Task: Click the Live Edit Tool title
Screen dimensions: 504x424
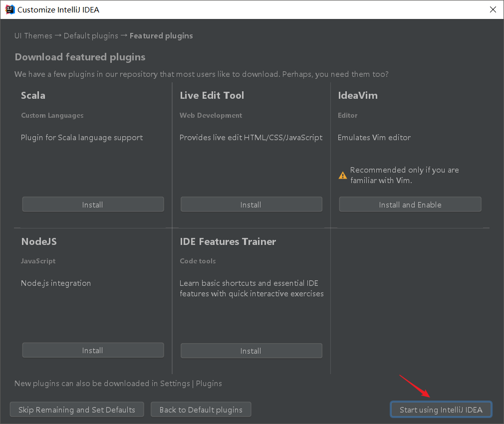Action: (x=212, y=95)
